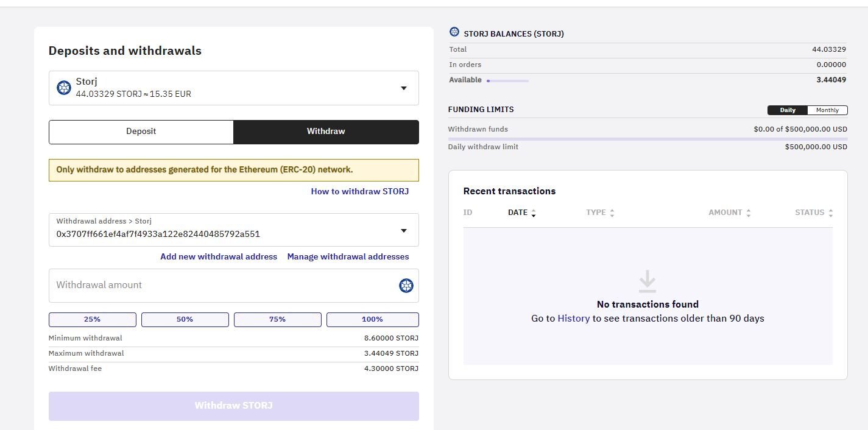
Task: Set withdrawal amount to 75%
Action: [278, 319]
